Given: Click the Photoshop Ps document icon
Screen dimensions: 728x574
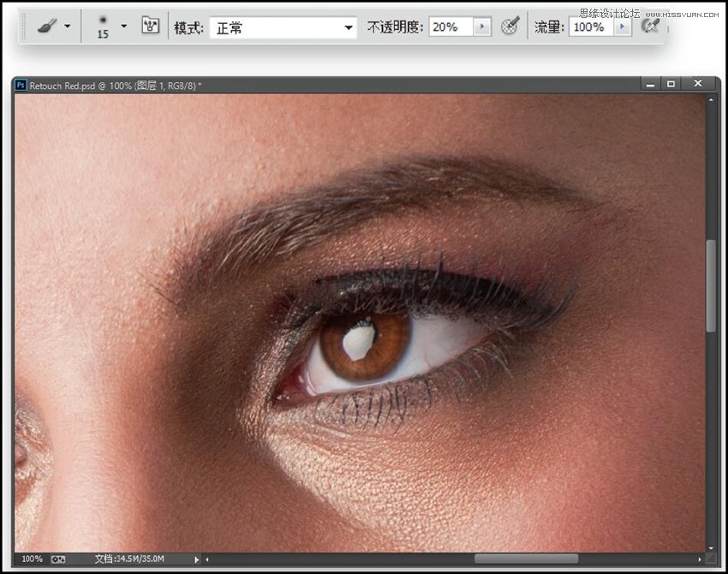Looking at the screenshot, I should click(x=21, y=85).
